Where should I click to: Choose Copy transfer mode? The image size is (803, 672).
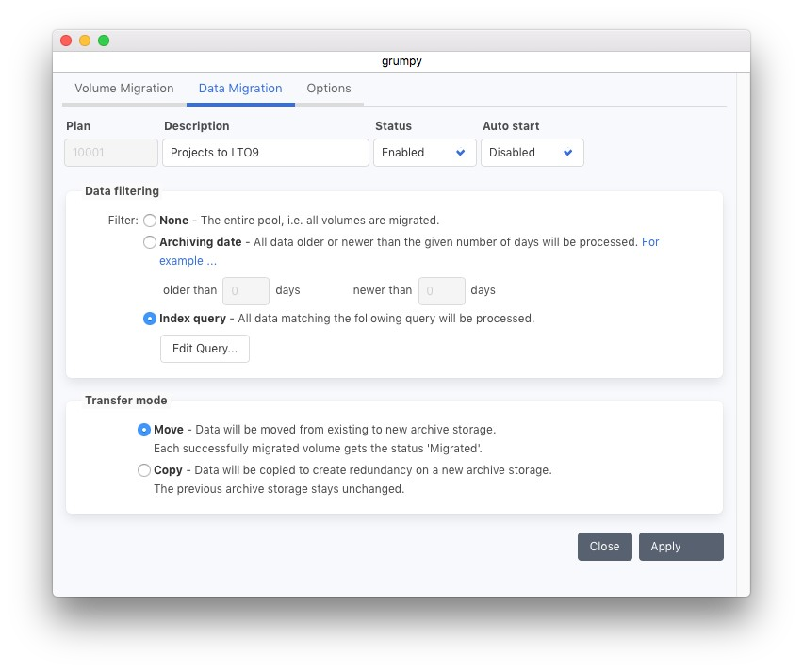point(144,470)
